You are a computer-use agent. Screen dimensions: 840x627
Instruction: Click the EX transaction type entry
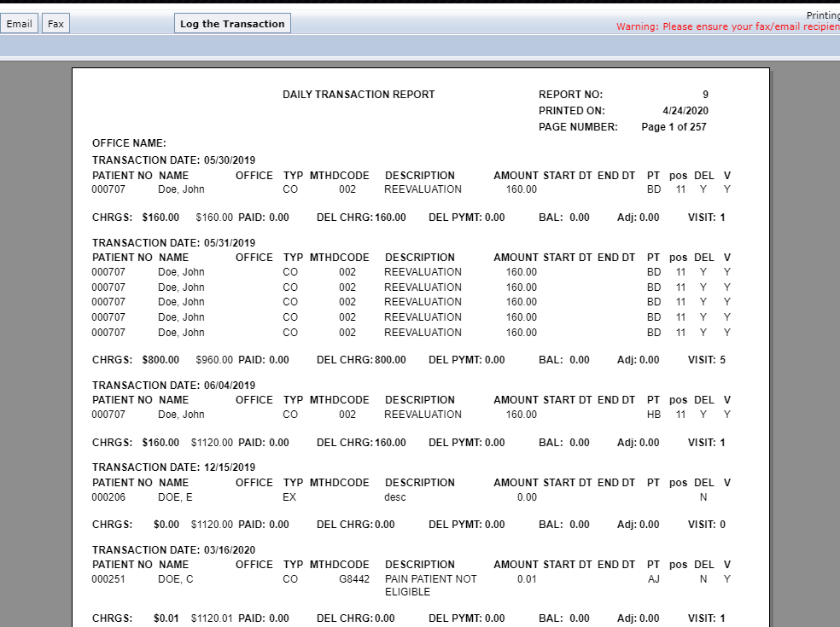pyautogui.click(x=290, y=497)
